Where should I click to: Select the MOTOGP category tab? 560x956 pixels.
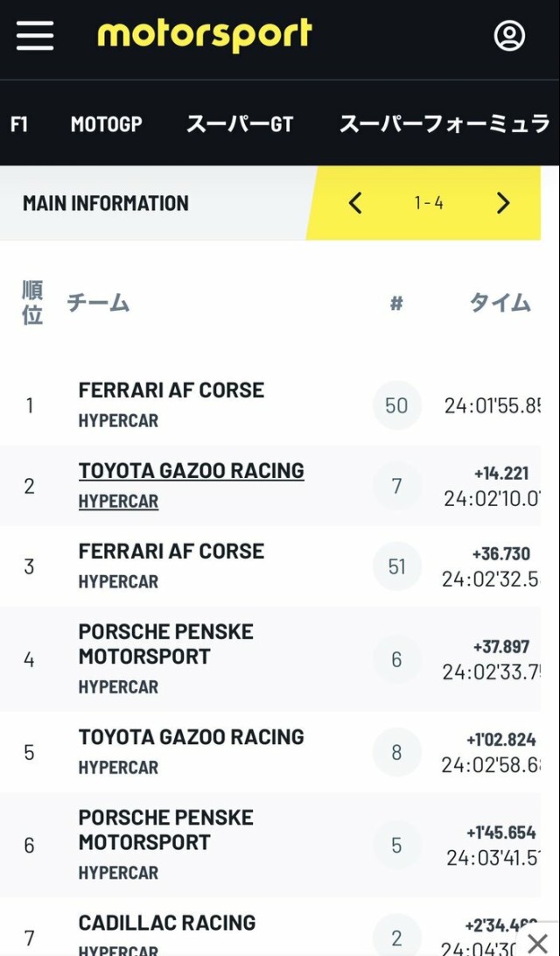pos(106,124)
